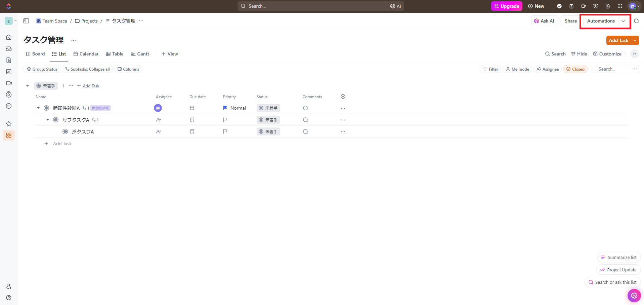
Task: Open Ask AI in the header
Action: coord(545,21)
